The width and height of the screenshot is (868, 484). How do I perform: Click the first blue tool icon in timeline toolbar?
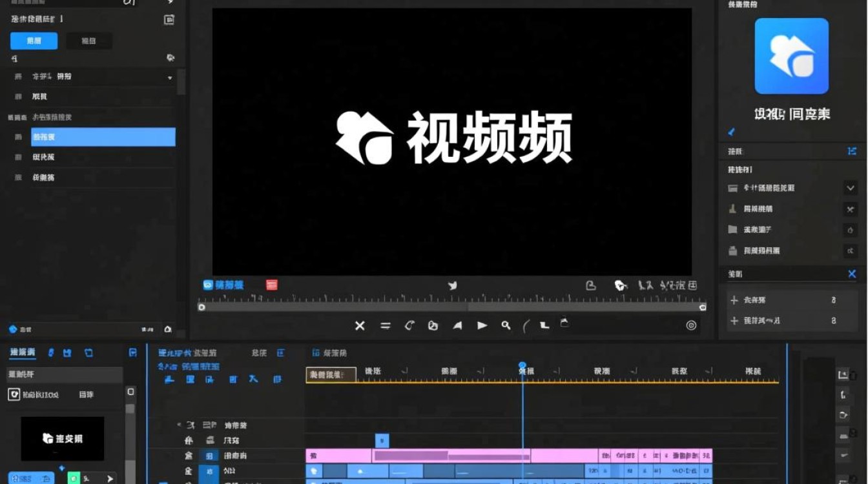[169, 379]
